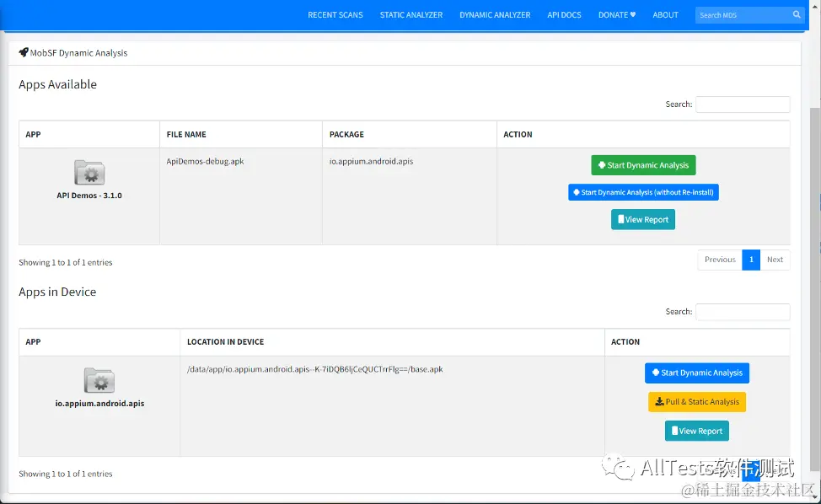
Task: Click the magnifier icon in MD5 search
Action: click(797, 14)
